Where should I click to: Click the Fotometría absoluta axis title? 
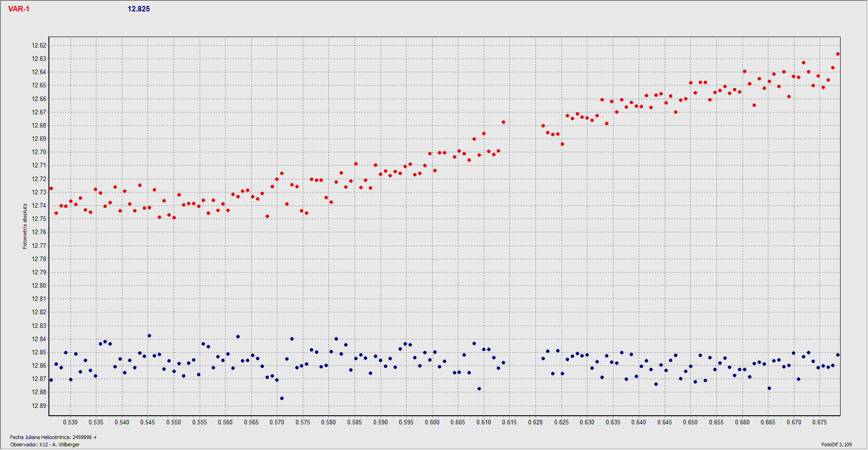[x=25, y=226]
